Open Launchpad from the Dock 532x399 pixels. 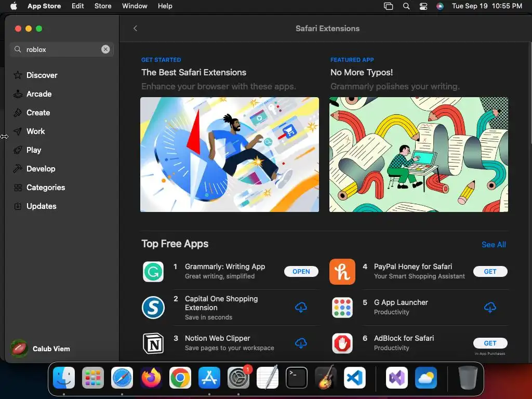(93, 378)
